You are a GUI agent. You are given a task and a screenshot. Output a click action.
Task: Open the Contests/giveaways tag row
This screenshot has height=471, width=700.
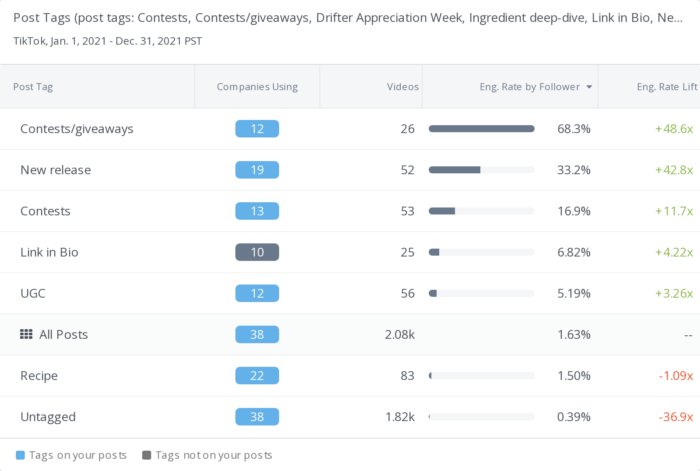[x=77, y=129]
